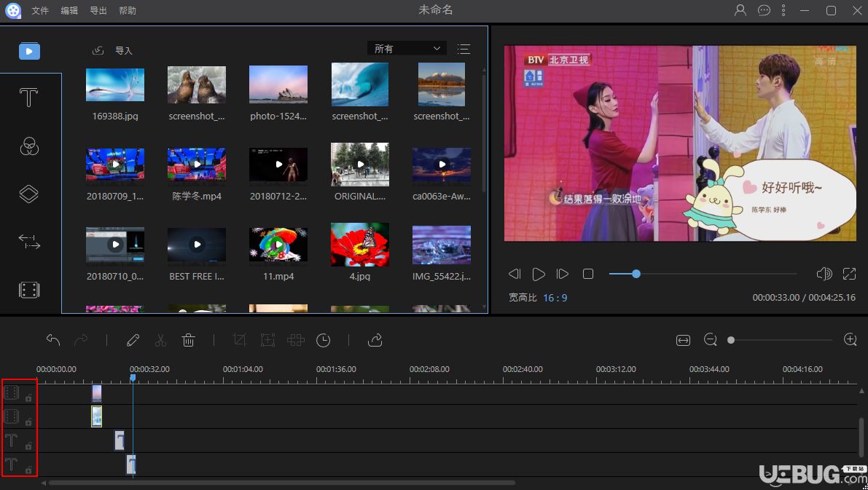This screenshot has height=490, width=868.
Task: Open the Media library tab in sidebar
Action: pos(29,52)
